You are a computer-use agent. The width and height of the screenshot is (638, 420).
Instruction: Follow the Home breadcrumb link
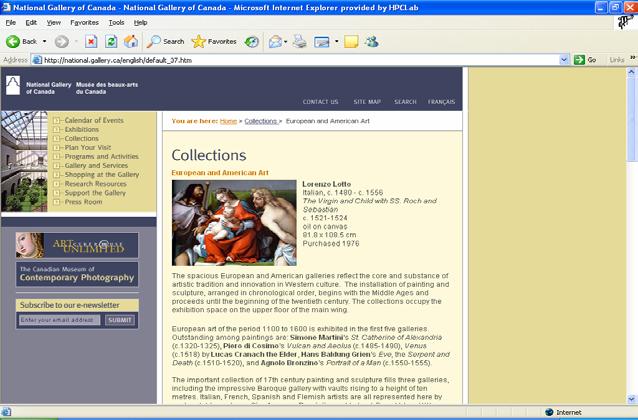pyautogui.click(x=228, y=121)
